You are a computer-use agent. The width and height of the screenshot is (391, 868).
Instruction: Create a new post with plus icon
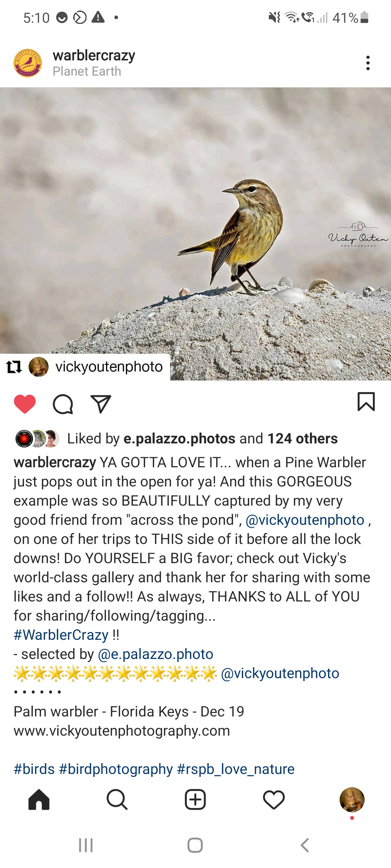195,800
